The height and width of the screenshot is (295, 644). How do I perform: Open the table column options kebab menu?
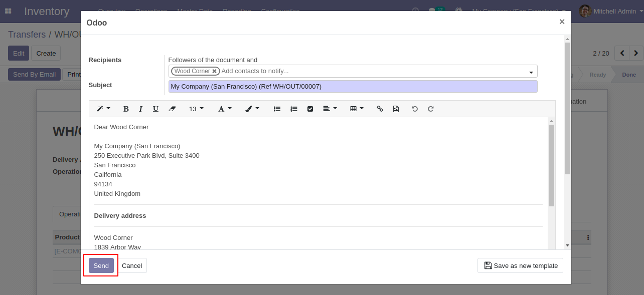point(588,237)
